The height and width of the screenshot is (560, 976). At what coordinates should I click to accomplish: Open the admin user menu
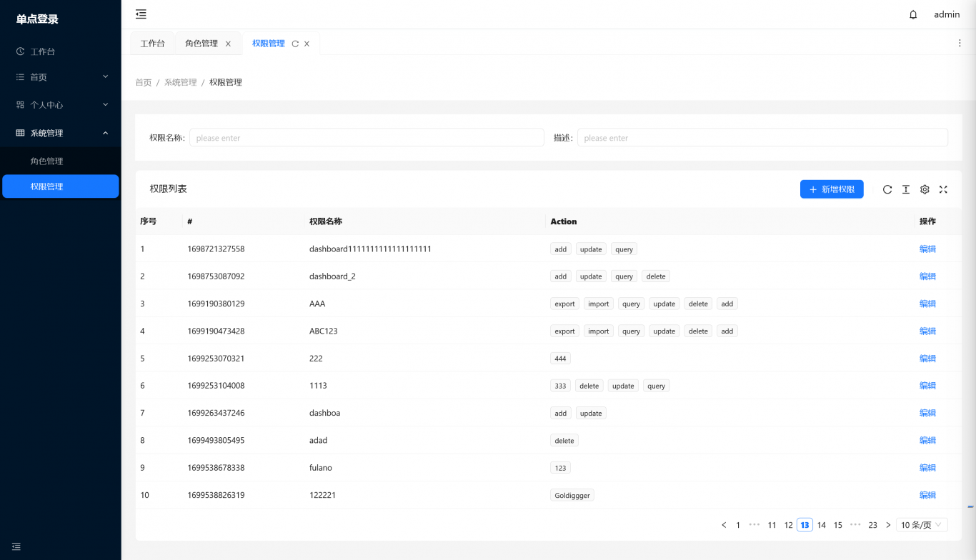[x=947, y=14]
